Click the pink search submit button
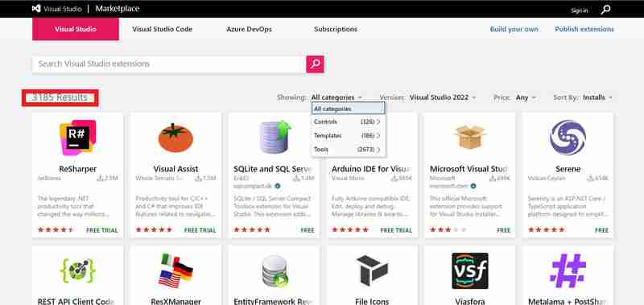This screenshot has width=644, height=305. point(315,64)
